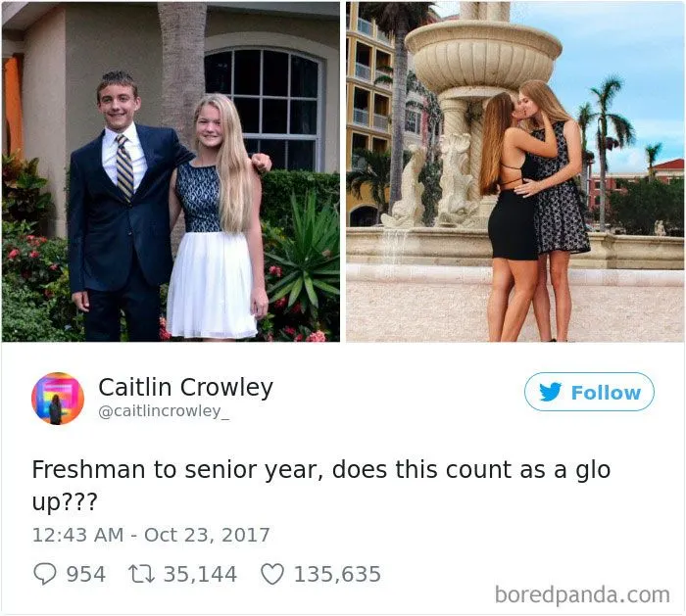Click the 12:43 AM - Oct 23, 2017 timestamp
The height and width of the screenshot is (616, 686).
pyautogui.click(x=151, y=535)
